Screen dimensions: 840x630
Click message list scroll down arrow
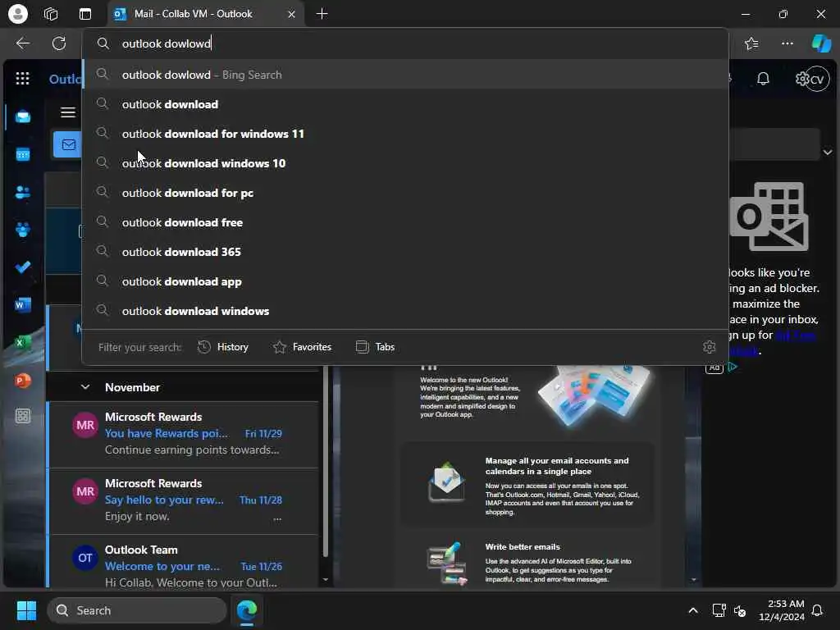325,580
